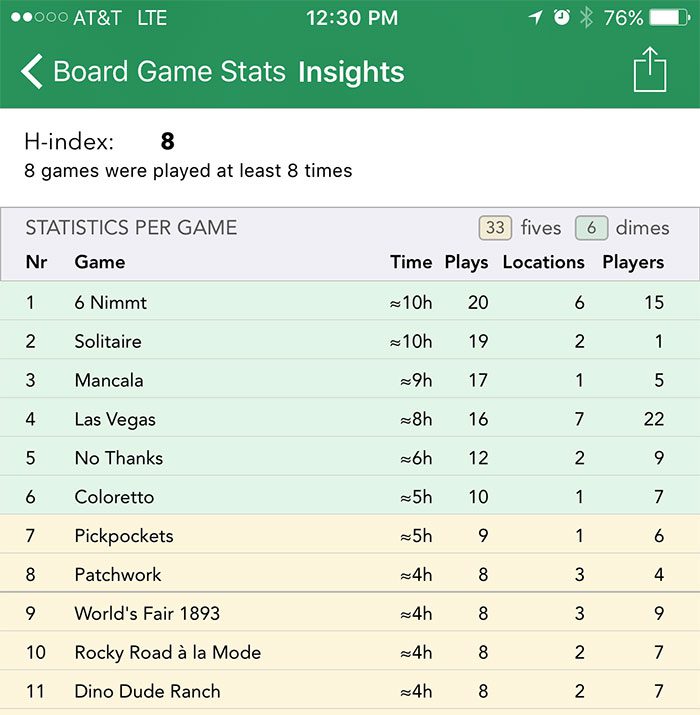Tap the Bluetooth status icon

click(x=586, y=18)
